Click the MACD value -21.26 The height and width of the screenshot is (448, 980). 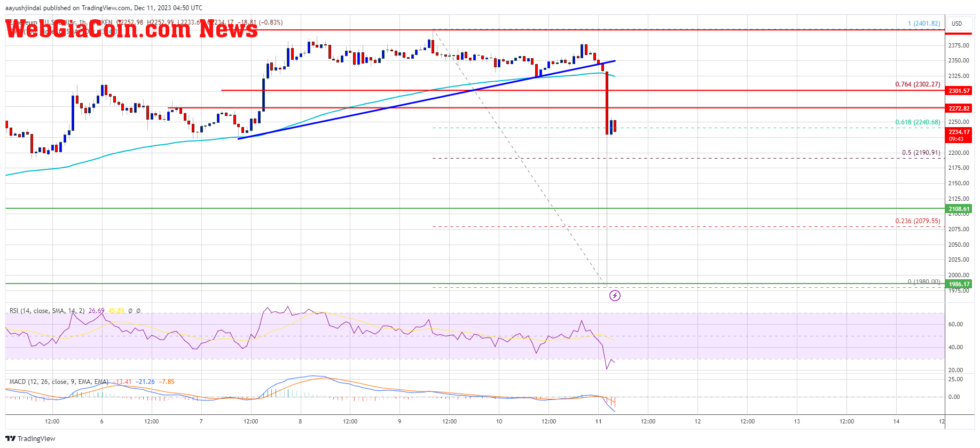pos(145,382)
